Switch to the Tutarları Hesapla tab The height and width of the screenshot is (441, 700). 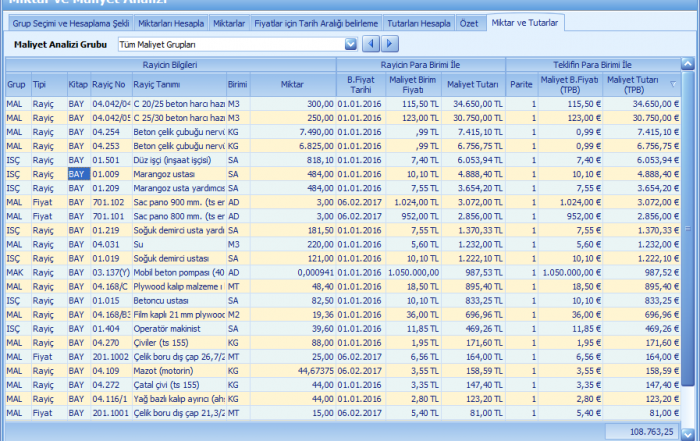[418, 22]
